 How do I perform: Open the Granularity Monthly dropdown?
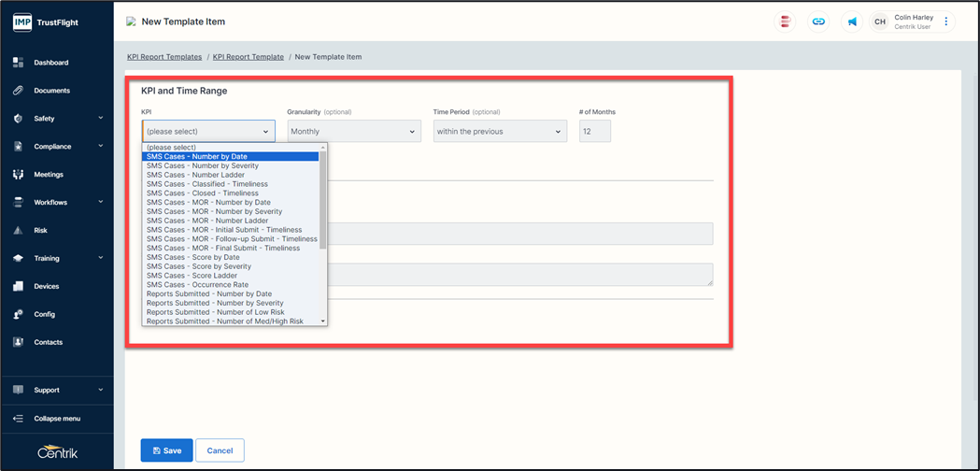pyautogui.click(x=354, y=132)
